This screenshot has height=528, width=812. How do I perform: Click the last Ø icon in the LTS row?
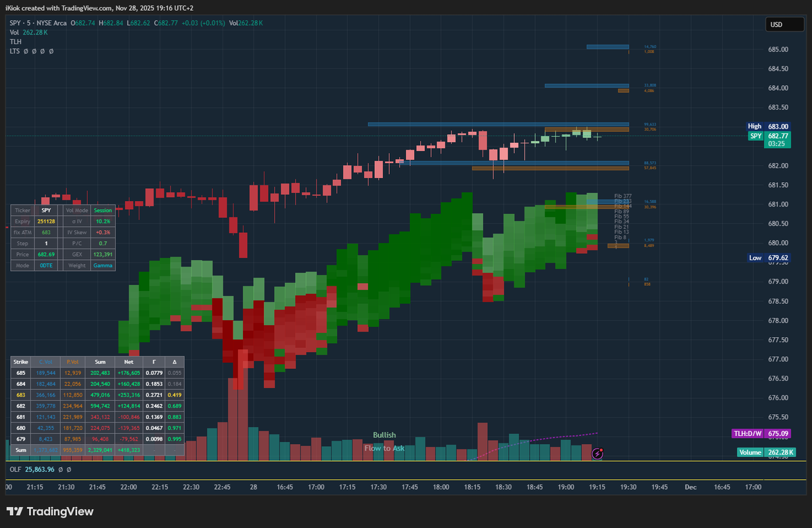click(x=51, y=51)
